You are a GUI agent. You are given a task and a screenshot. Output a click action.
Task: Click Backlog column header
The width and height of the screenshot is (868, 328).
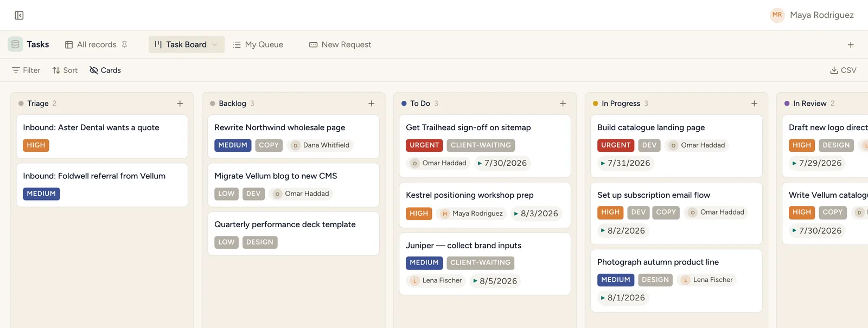[232, 104]
